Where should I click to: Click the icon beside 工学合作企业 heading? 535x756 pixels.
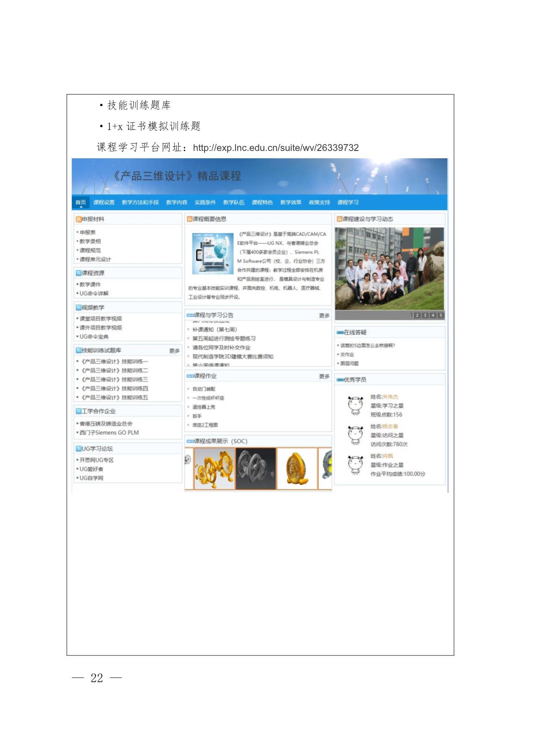coord(79,411)
